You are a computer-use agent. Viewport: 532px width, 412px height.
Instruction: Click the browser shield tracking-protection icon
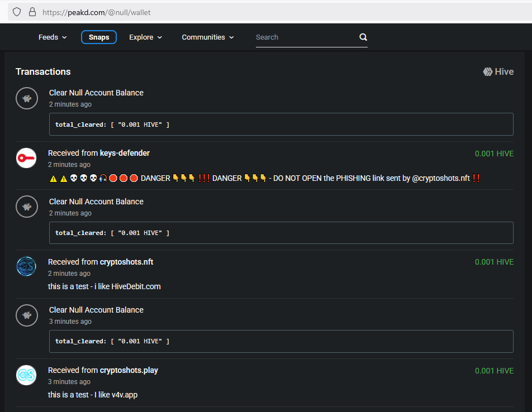17,12
